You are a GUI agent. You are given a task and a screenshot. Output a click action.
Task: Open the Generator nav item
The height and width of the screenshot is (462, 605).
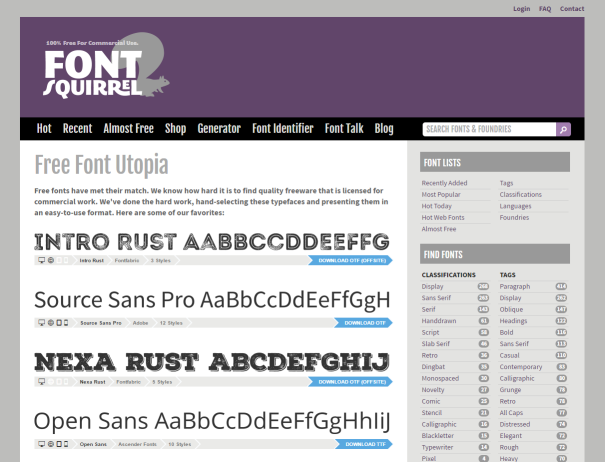pyautogui.click(x=219, y=129)
